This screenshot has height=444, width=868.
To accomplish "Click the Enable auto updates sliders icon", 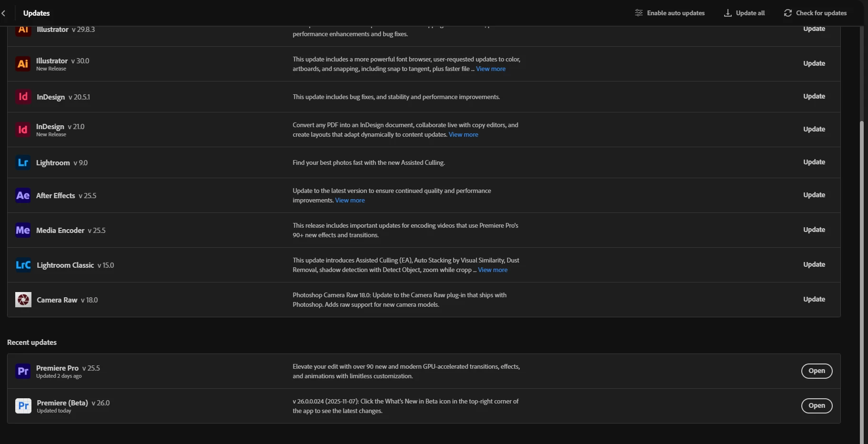I will click(639, 13).
